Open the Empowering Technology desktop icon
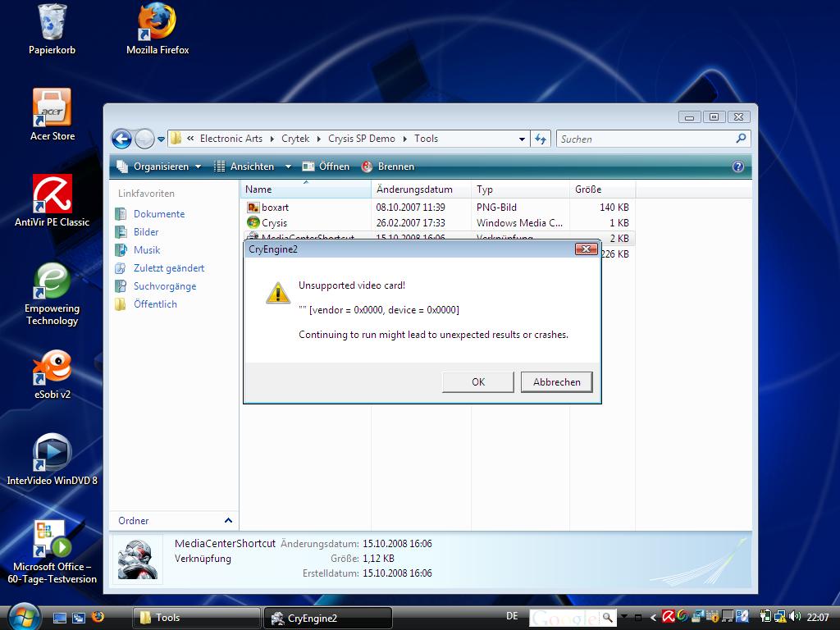This screenshot has width=840, height=630. (x=52, y=294)
